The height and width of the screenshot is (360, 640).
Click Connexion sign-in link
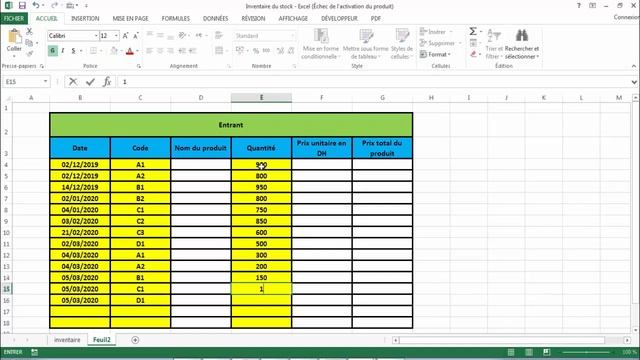[x=626, y=17]
